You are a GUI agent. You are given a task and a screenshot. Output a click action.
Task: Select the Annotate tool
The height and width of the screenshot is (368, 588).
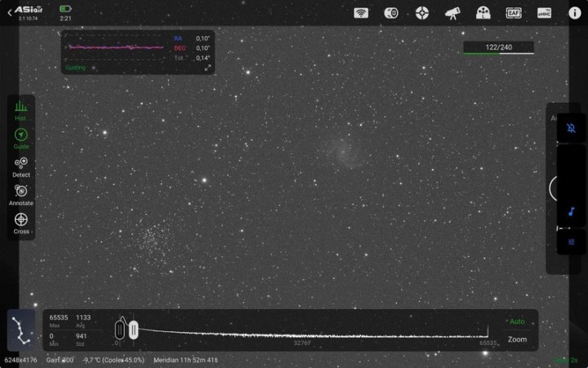click(x=21, y=194)
